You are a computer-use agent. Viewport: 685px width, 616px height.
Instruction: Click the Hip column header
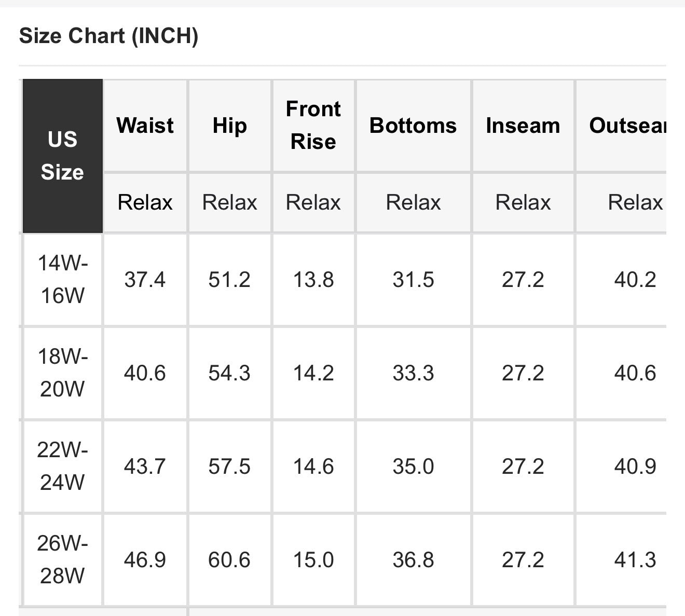(x=229, y=126)
